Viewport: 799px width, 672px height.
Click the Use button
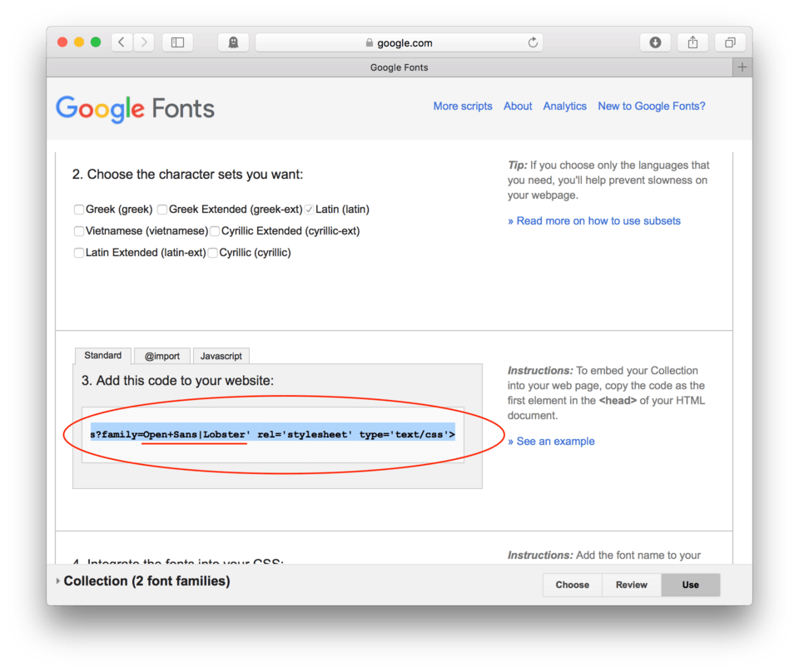click(x=691, y=585)
